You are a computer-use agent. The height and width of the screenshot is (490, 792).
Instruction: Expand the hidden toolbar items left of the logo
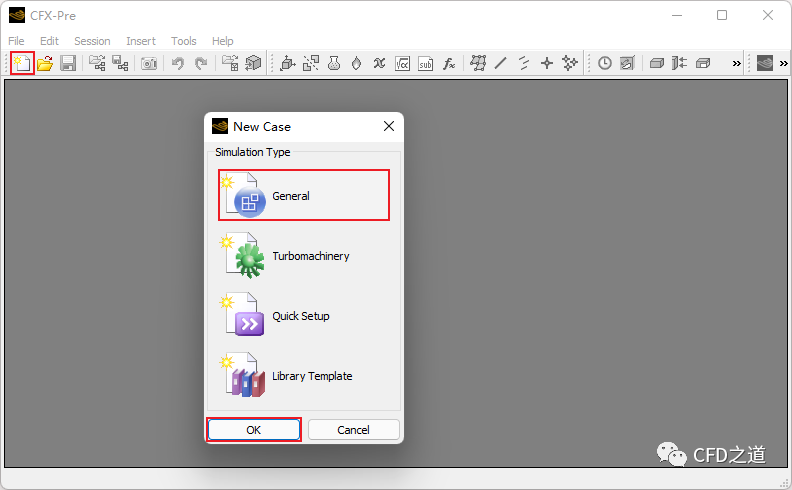(736, 63)
